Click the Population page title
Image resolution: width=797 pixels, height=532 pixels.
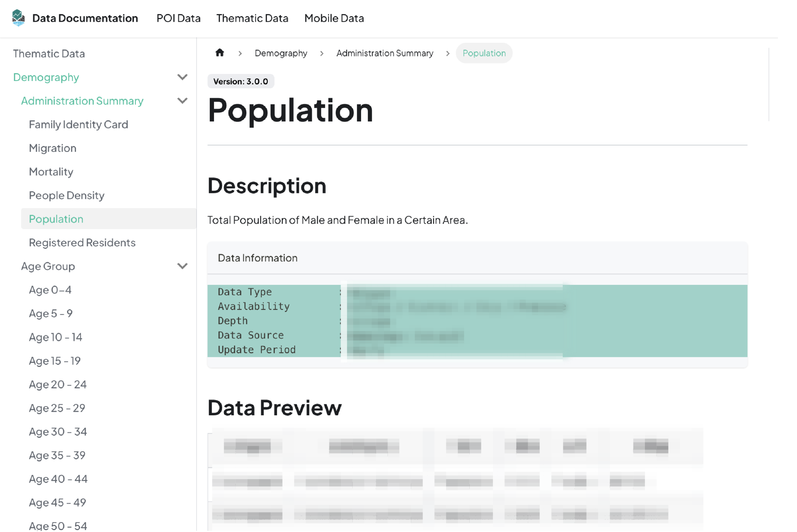(x=290, y=111)
